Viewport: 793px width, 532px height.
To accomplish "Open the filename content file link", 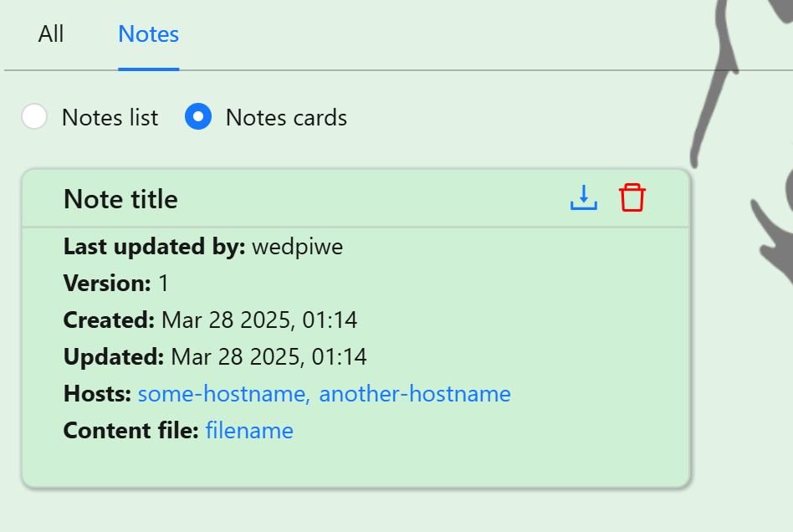I will click(x=249, y=430).
